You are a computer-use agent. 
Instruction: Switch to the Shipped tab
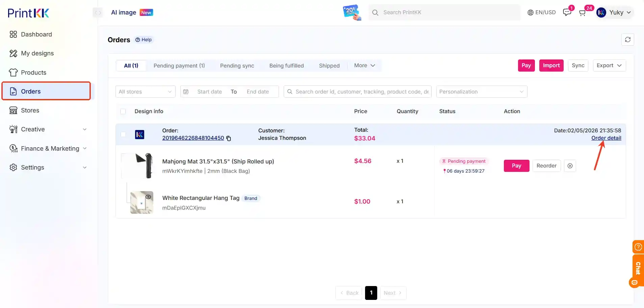pyautogui.click(x=329, y=66)
